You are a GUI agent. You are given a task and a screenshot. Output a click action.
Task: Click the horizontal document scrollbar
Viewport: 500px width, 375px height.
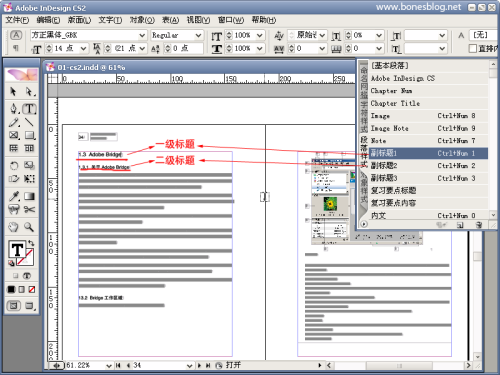(x=399, y=366)
